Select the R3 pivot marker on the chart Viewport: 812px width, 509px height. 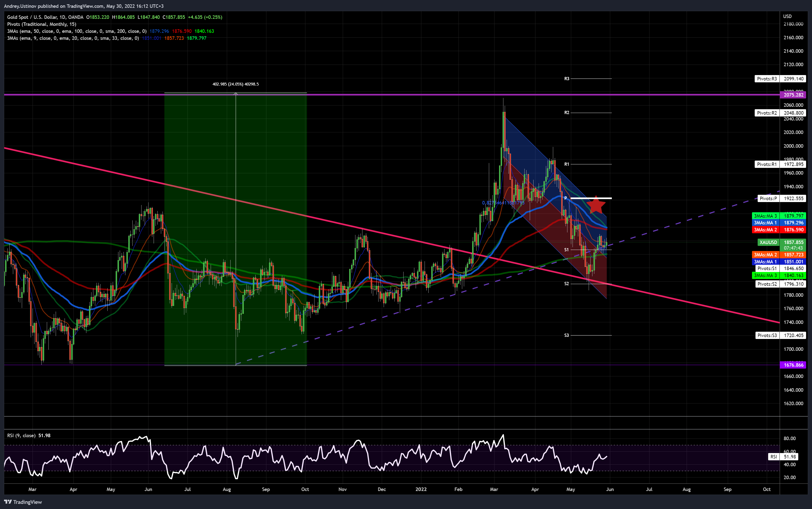click(x=567, y=79)
